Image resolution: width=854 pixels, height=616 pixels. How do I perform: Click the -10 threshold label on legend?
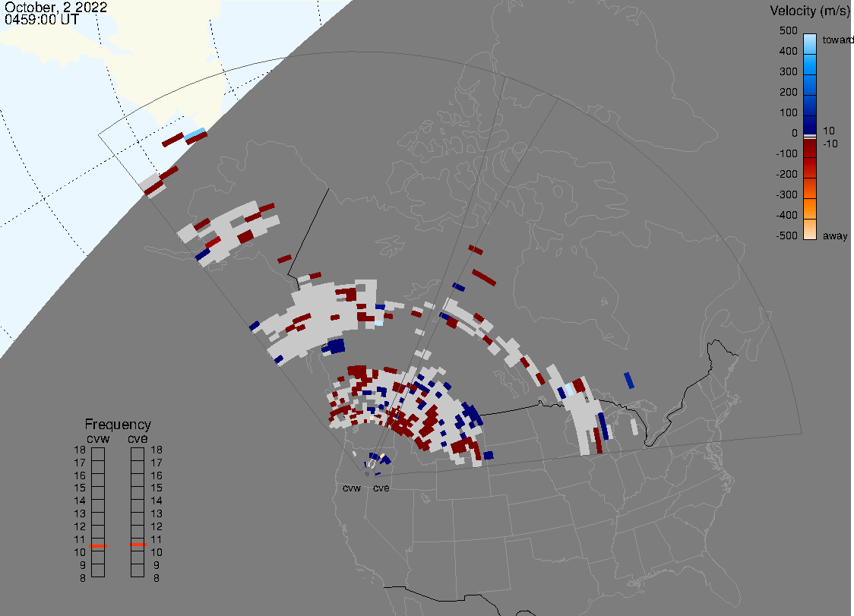(830, 144)
